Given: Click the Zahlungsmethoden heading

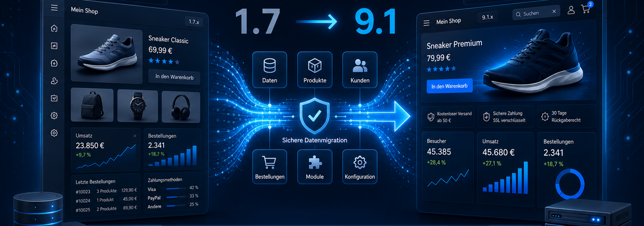Looking at the screenshot, I should [164, 180].
